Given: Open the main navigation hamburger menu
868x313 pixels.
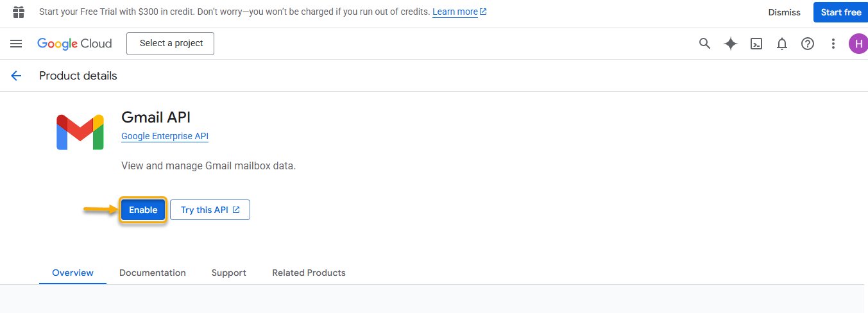Looking at the screenshot, I should pyautogui.click(x=16, y=44).
